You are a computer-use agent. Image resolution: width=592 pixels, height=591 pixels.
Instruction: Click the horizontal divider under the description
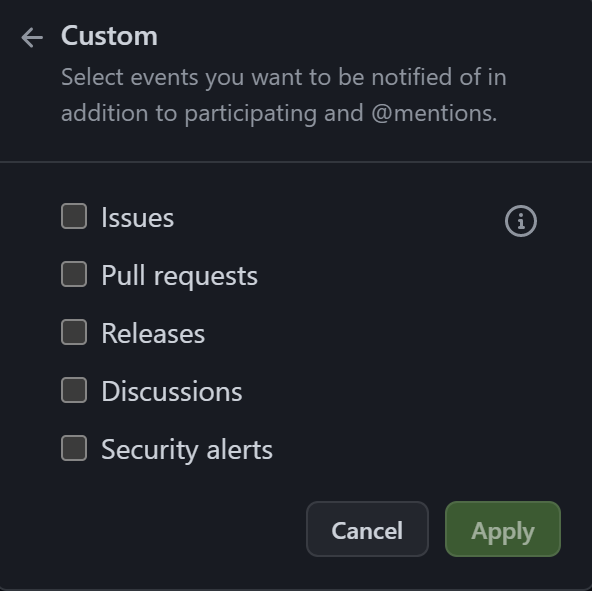coord(296,162)
